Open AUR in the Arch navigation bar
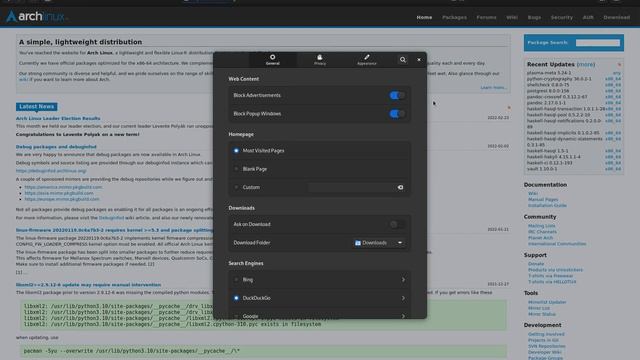 tap(588, 18)
